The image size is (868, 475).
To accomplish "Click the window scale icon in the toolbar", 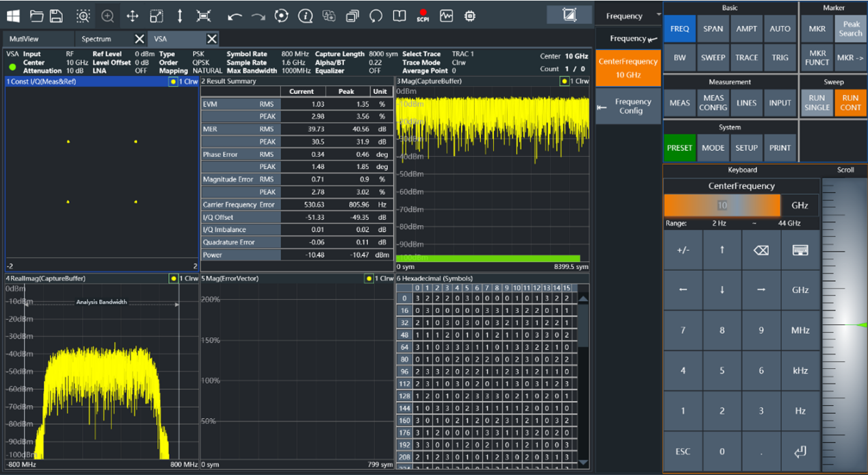I will (x=157, y=15).
